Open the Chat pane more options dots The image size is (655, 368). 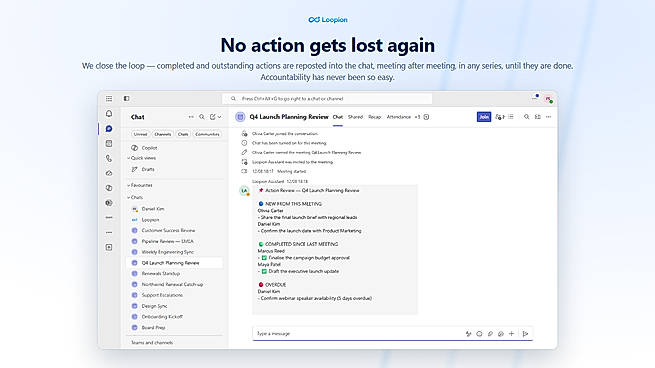tap(191, 117)
